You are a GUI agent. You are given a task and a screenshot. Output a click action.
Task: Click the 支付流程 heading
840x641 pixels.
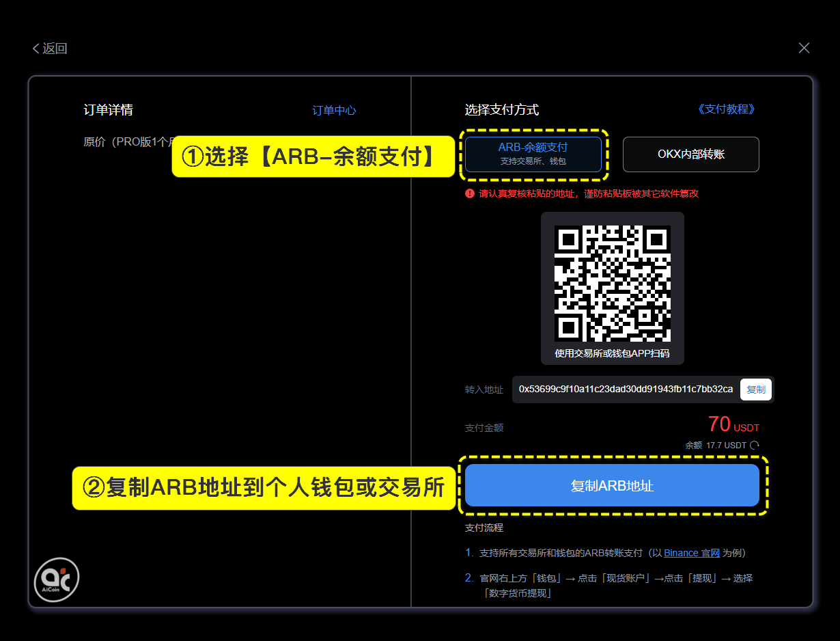click(x=484, y=528)
